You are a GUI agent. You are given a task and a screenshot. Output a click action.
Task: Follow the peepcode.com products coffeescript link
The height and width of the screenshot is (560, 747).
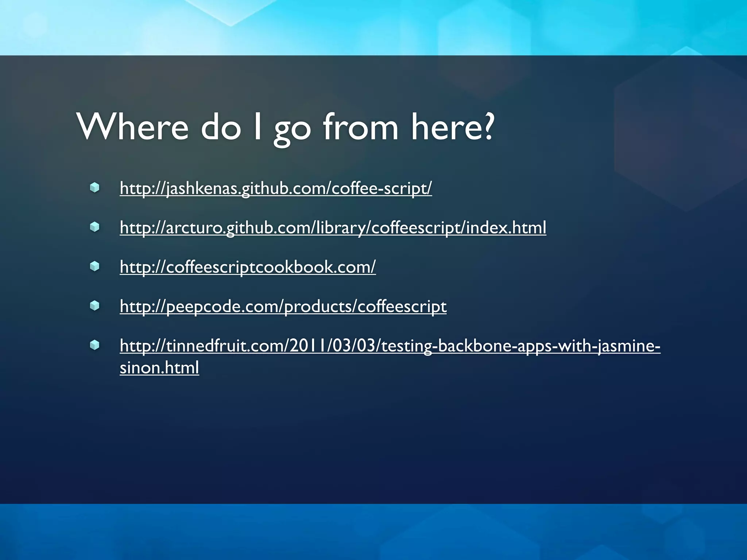click(x=283, y=307)
